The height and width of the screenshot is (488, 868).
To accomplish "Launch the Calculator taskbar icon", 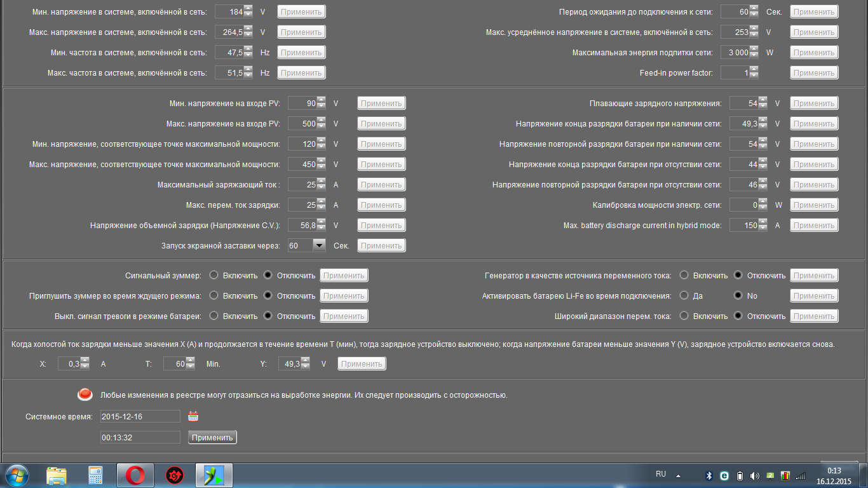I will point(95,475).
